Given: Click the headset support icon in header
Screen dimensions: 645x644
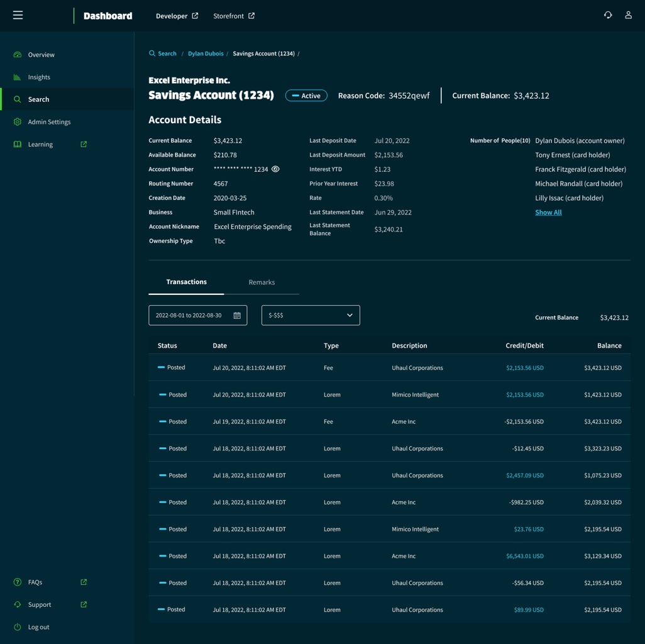Looking at the screenshot, I should (x=608, y=15).
